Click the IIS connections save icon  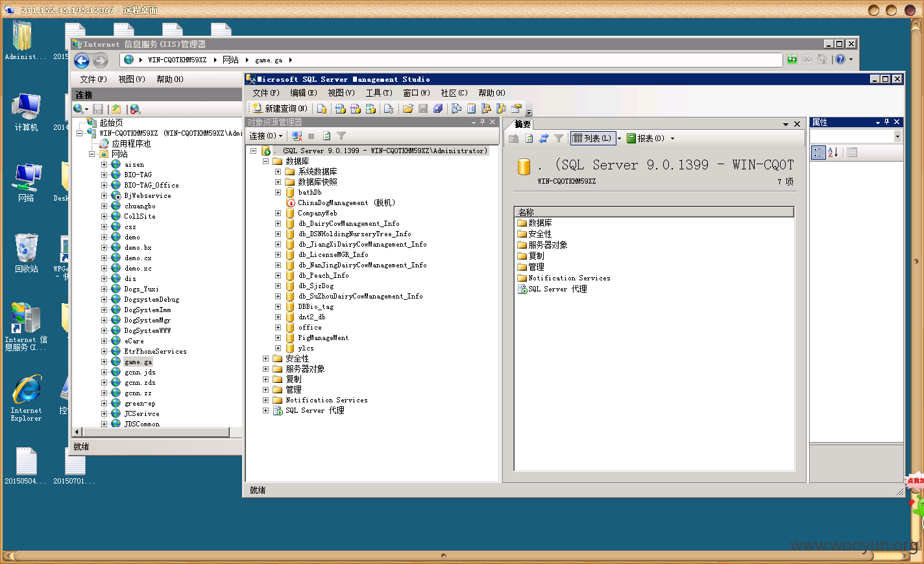(98, 109)
